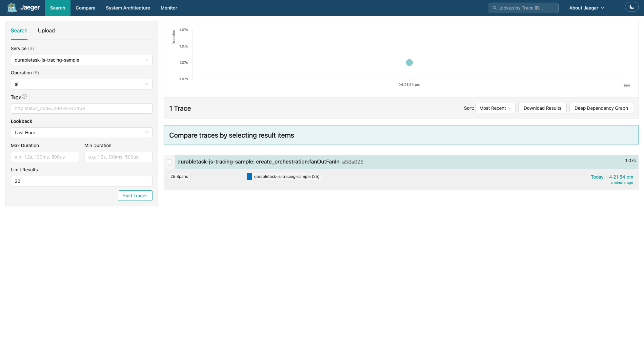
Task: Click the Today date label
Action: tap(597, 177)
